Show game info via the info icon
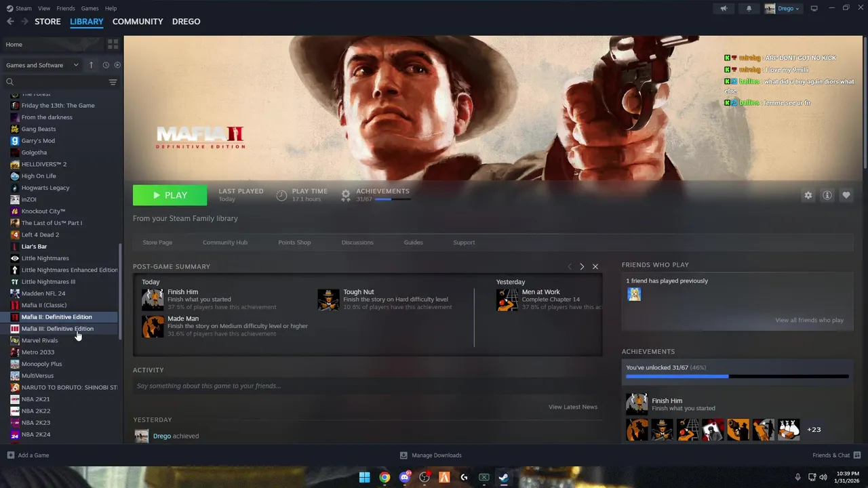The image size is (868, 488). (827, 195)
